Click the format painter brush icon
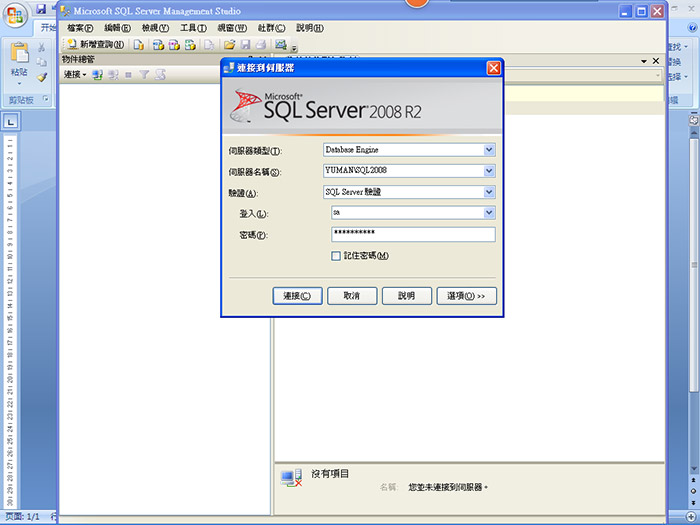The image size is (700, 525). point(42,76)
